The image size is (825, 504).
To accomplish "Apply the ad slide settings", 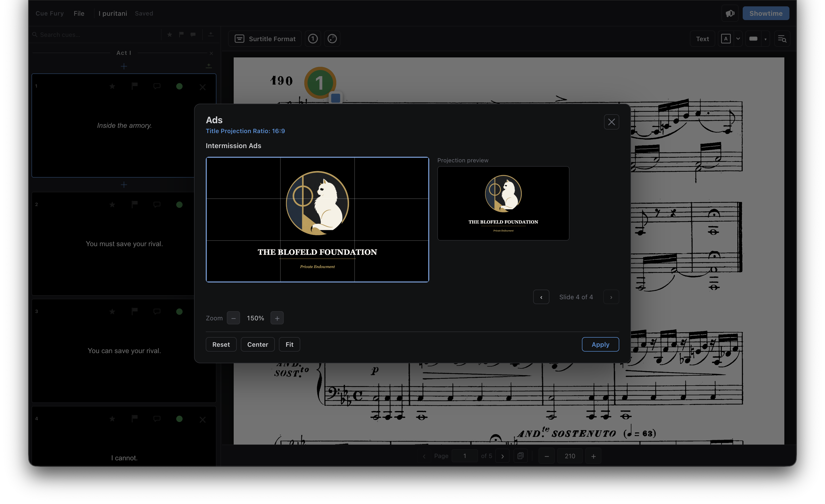I will point(600,344).
